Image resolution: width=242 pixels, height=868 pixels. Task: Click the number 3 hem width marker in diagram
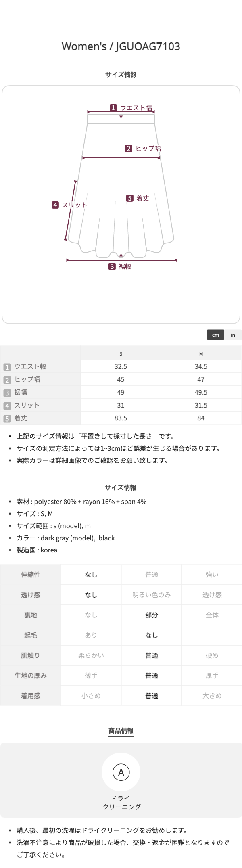[112, 266]
